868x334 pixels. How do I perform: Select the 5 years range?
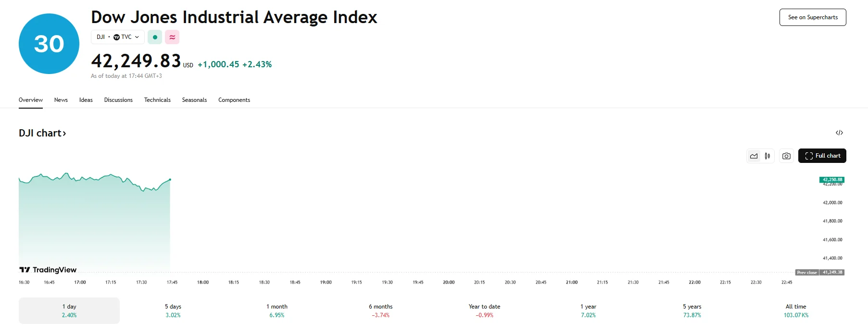pyautogui.click(x=692, y=310)
